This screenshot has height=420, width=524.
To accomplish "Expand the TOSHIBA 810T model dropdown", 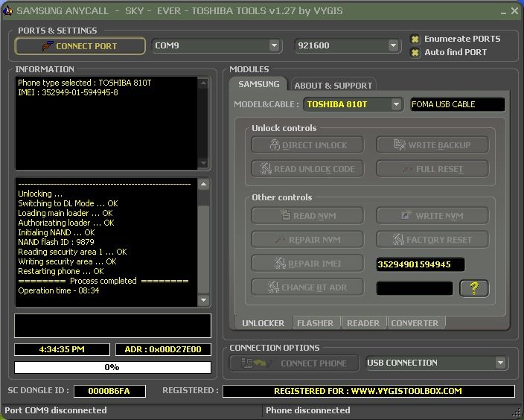I will 396,105.
